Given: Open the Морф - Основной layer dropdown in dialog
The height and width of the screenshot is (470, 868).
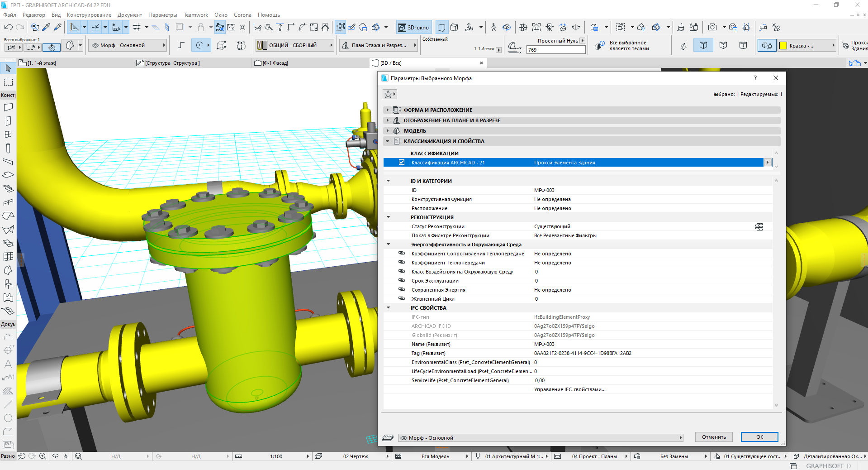Looking at the screenshot, I should (x=541, y=438).
